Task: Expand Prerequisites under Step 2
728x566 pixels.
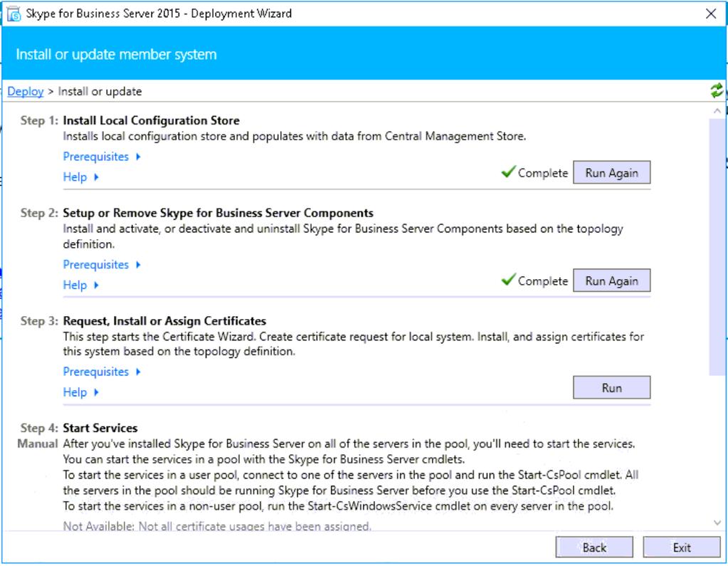Action: [102, 265]
